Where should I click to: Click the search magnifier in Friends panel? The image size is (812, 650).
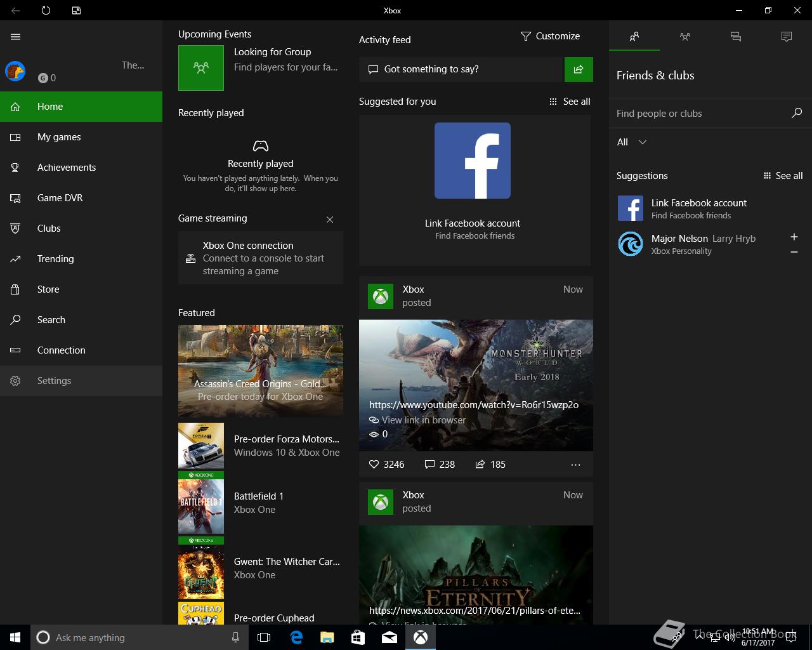[x=797, y=113]
